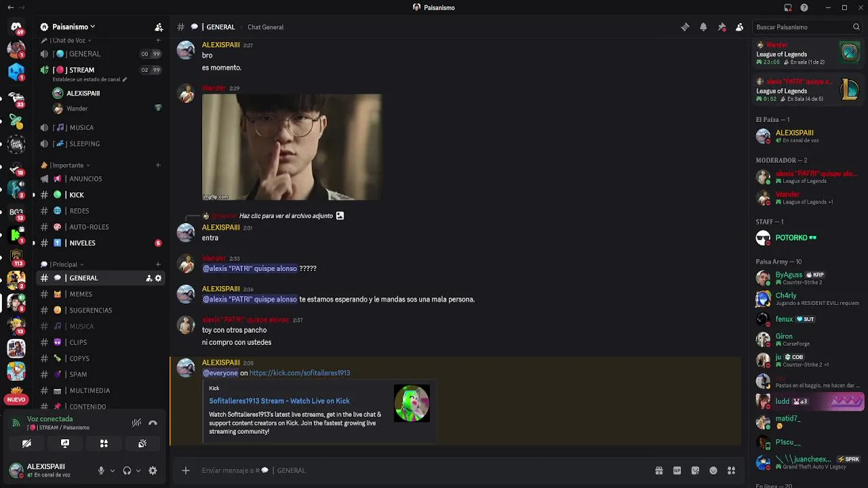The height and width of the screenshot is (488, 868).
Task: Open the gift icon in message bar
Action: coord(658,470)
